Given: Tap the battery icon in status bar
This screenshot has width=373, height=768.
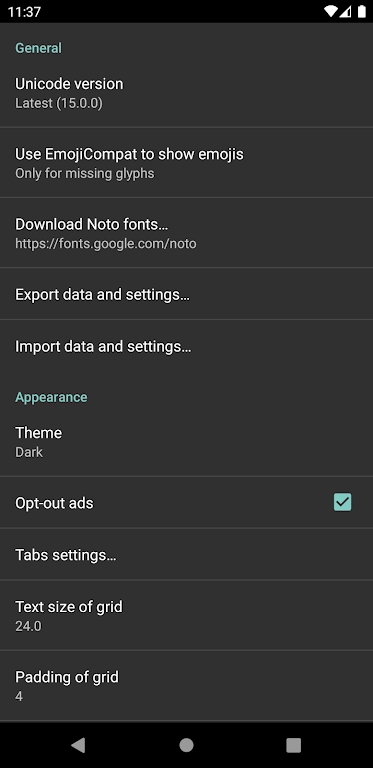Looking at the screenshot, I should coord(362,11).
